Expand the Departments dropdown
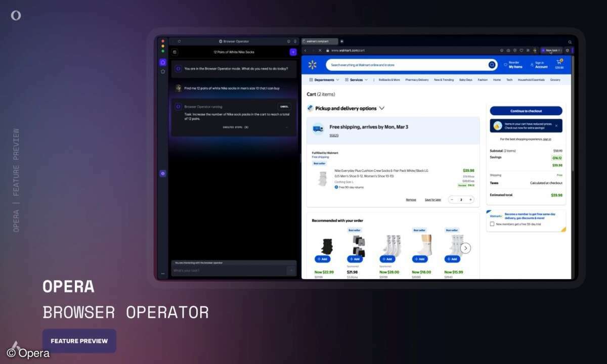Viewport: 607px width, 364px height. 324,80
